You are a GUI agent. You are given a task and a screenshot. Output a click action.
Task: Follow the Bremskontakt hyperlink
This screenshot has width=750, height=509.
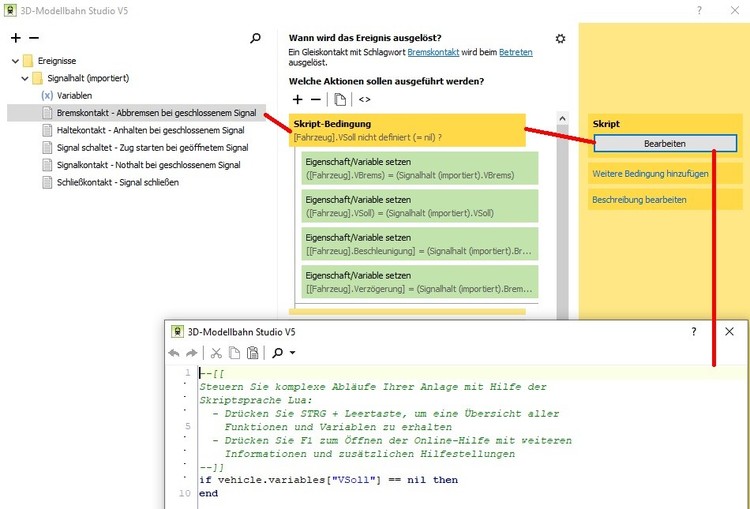pyautogui.click(x=433, y=51)
